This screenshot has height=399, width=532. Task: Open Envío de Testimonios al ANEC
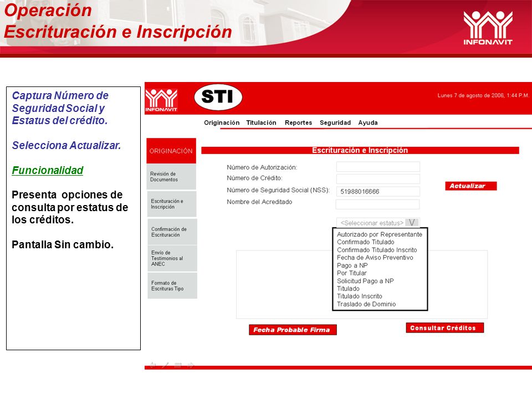point(172,258)
